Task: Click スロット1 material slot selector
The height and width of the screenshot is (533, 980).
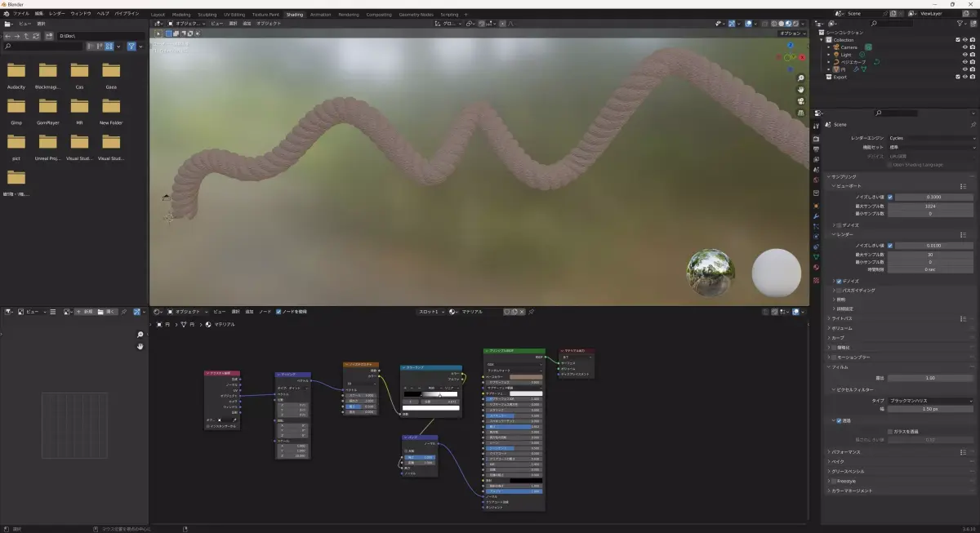Action: [x=430, y=312]
